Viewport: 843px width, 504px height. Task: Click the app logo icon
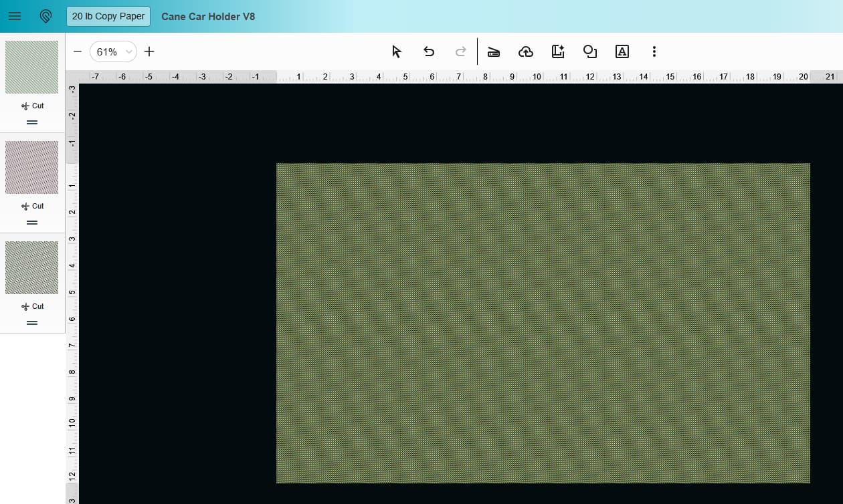pos(46,16)
